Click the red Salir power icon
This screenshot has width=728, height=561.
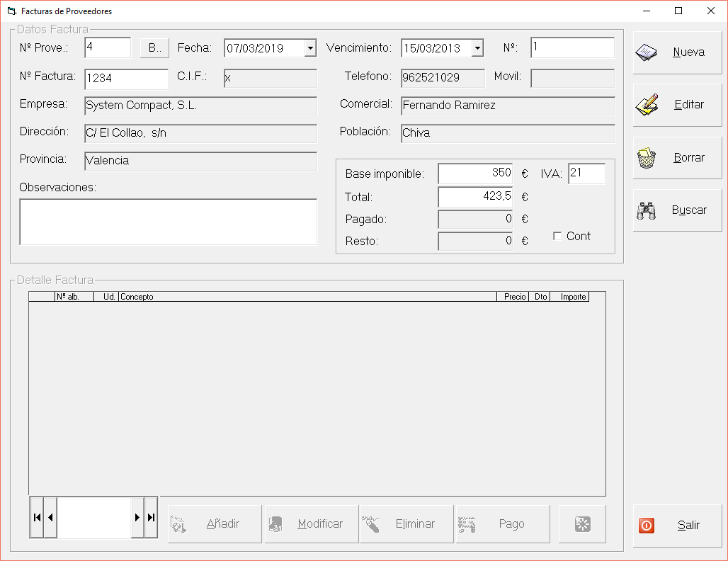click(646, 526)
